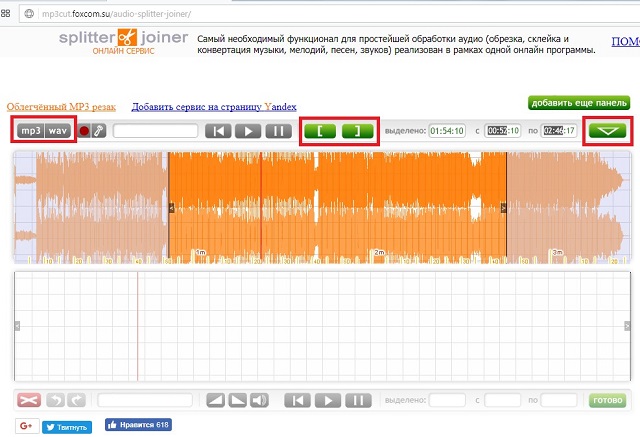Rewind to start in top player
The image size is (640, 437).
pyautogui.click(x=219, y=130)
